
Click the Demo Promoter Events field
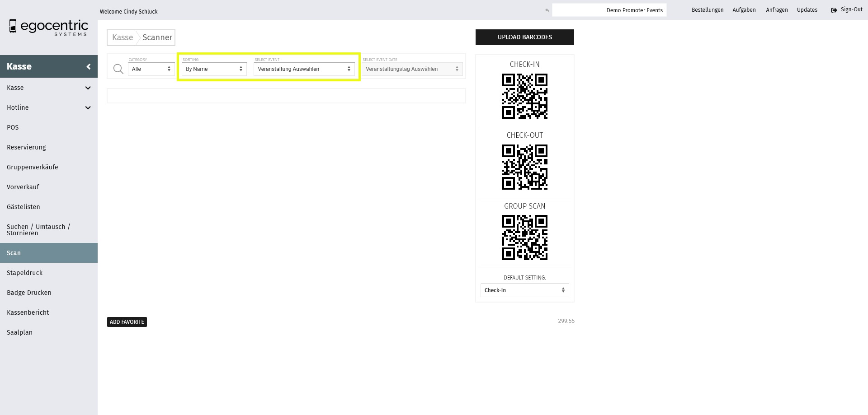tap(609, 10)
